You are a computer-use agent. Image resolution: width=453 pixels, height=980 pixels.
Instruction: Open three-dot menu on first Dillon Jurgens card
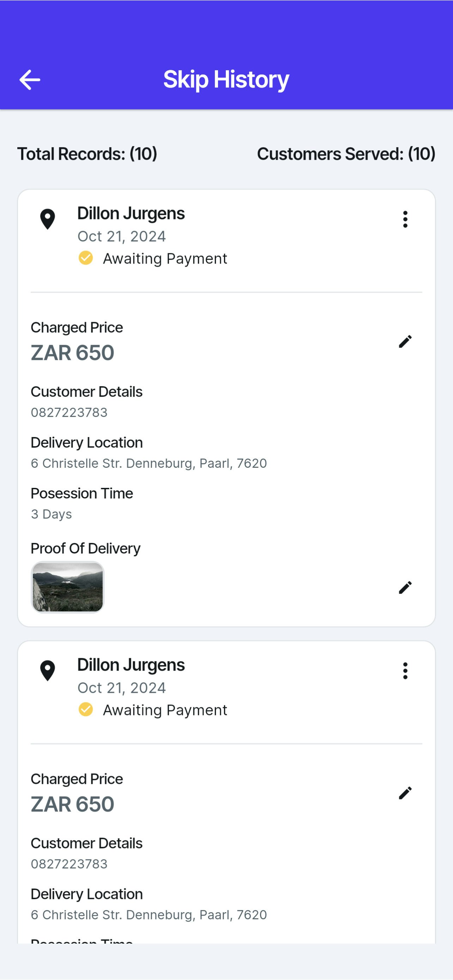click(405, 219)
